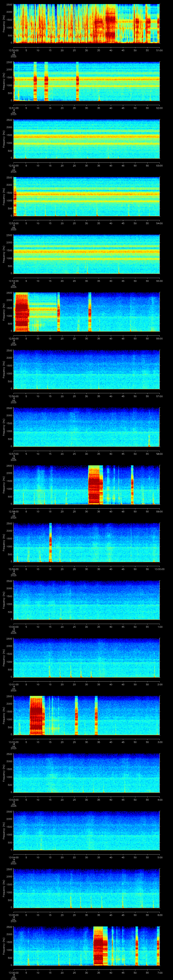Click the spectrogram panel starting at 12:58:00
Screen dimensions: 173x980
tap(87, 485)
